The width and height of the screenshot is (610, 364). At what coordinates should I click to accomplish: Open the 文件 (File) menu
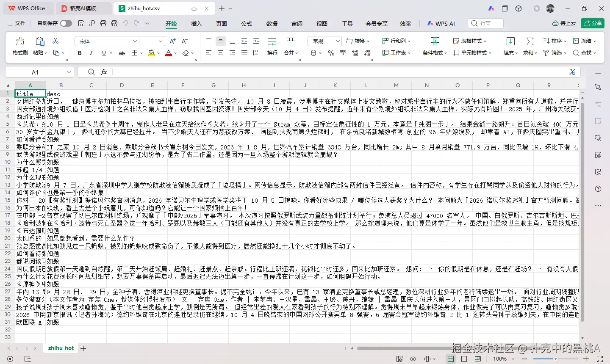(x=17, y=23)
